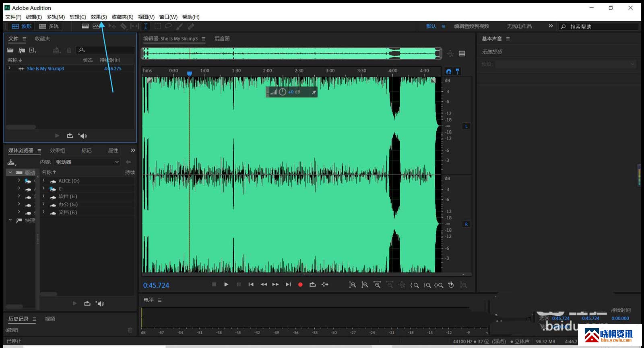Viewport: 644px width, 348px height.
Task: Move playhead to next marker
Action: point(288,284)
